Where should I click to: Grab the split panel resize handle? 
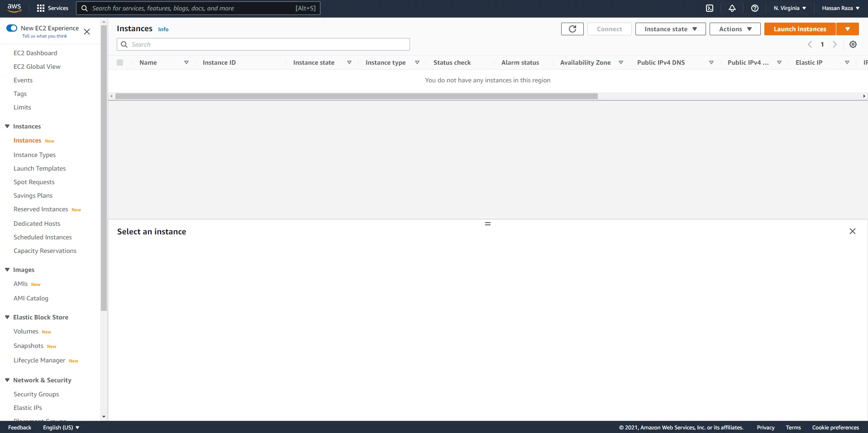click(x=488, y=224)
